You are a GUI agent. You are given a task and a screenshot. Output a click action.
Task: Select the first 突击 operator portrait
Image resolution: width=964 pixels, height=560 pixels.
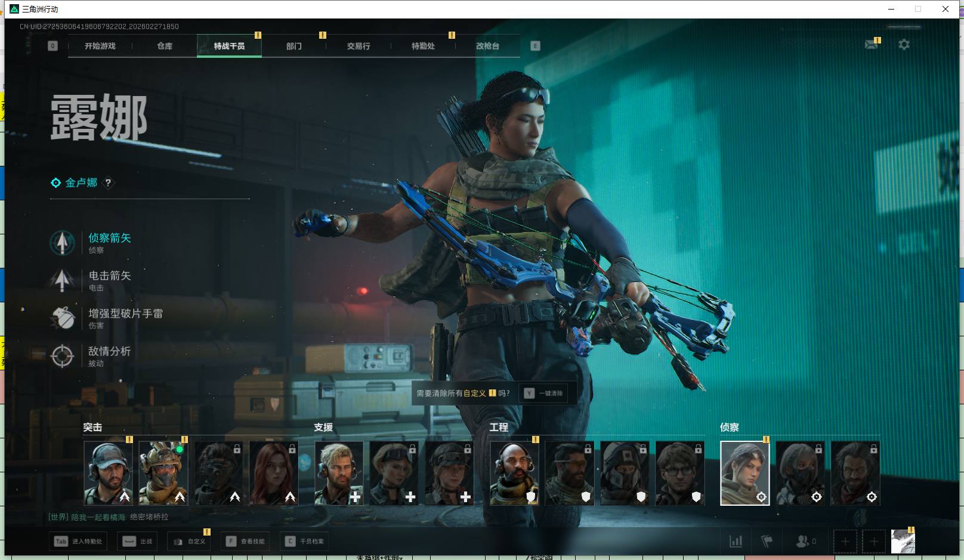(108, 473)
